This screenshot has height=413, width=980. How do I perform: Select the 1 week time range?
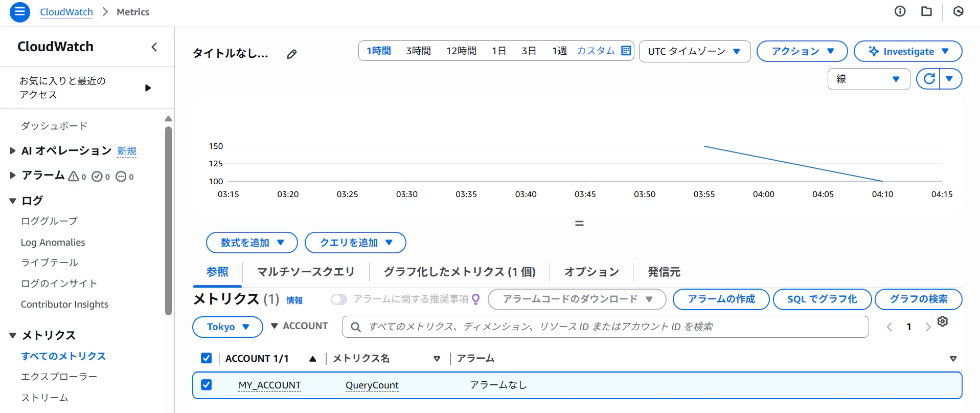559,51
